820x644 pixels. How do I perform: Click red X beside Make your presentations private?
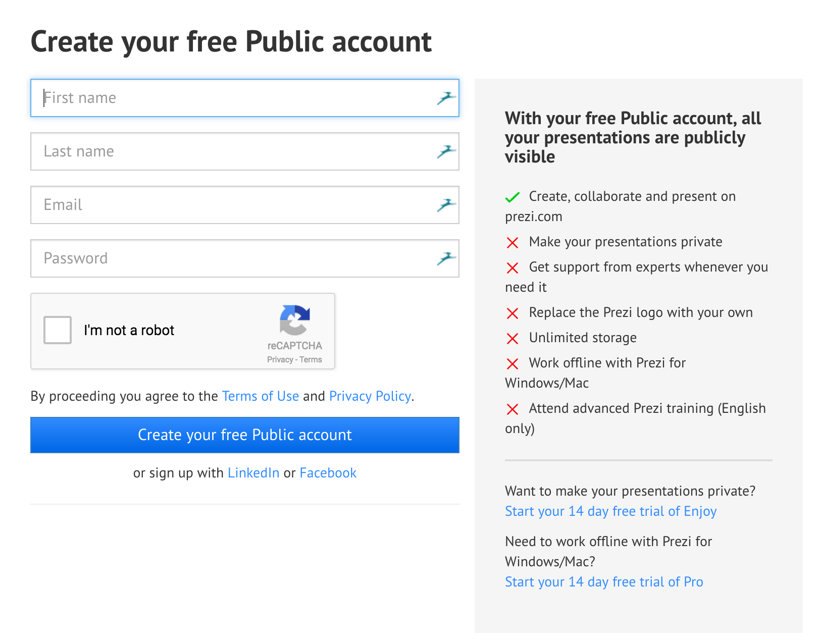coord(512,243)
